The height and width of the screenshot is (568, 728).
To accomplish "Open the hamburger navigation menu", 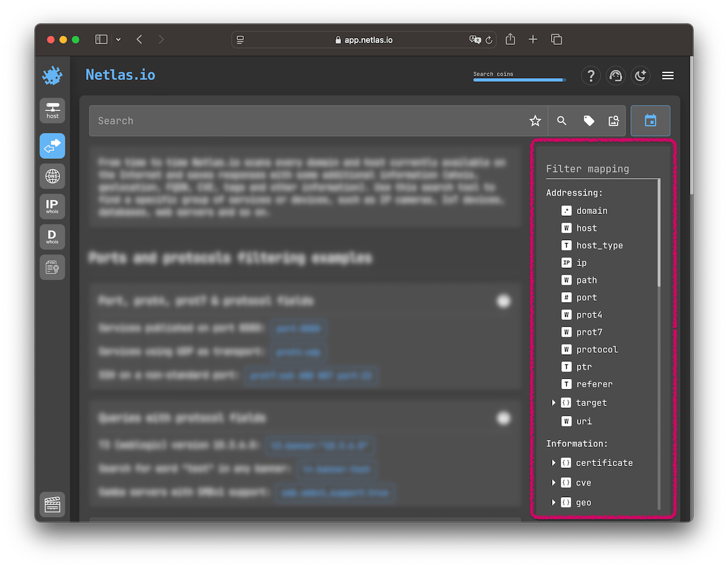I will pyautogui.click(x=668, y=75).
